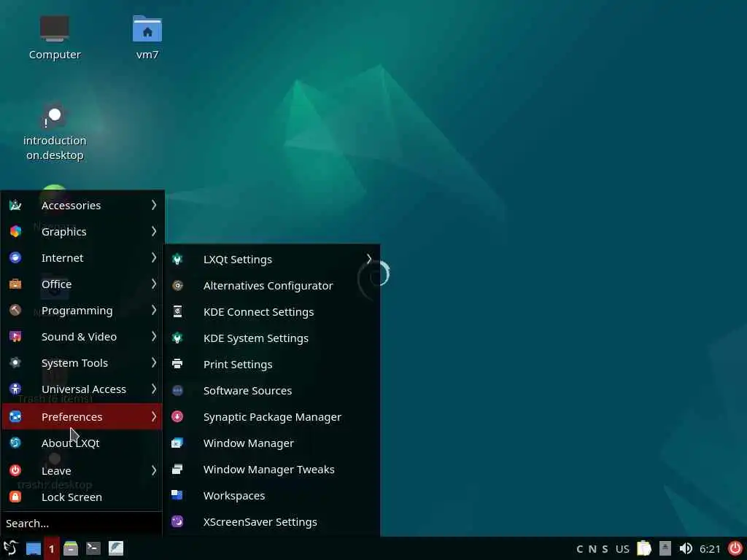The width and height of the screenshot is (747, 560).
Task: Click the menu Search field
Action: pos(82,524)
